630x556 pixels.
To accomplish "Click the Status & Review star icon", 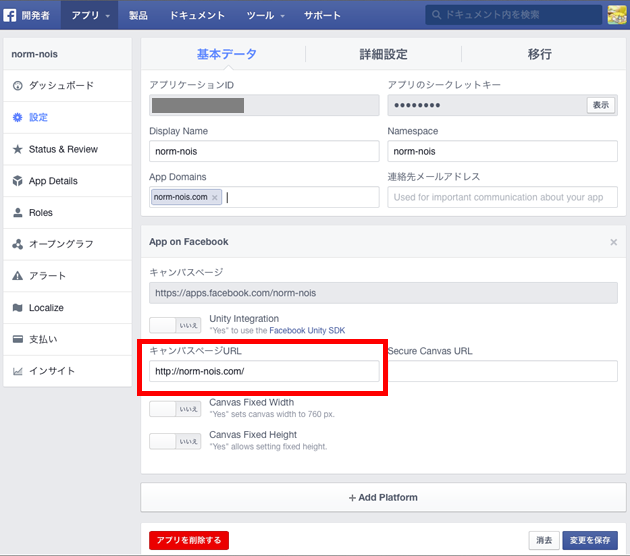I will 18,150.
